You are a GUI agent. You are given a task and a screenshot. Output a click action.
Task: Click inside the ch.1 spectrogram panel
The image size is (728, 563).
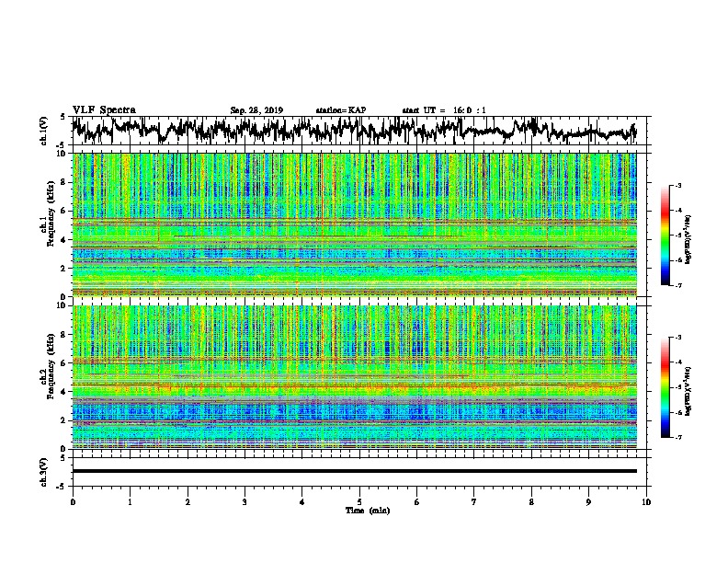[x=355, y=224]
